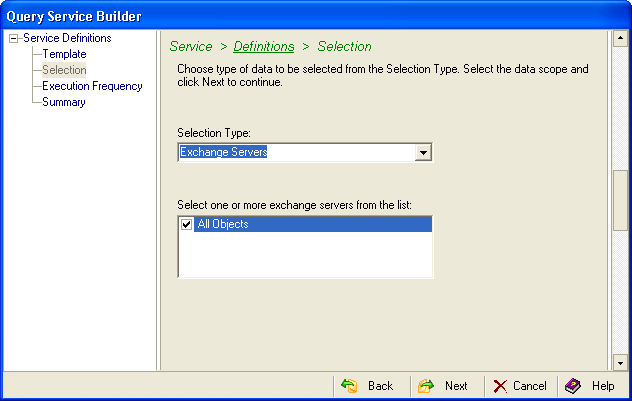The height and width of the screenshot is (401, 632).
Task: Click the scrollbar up arrow
Action: 620,38
